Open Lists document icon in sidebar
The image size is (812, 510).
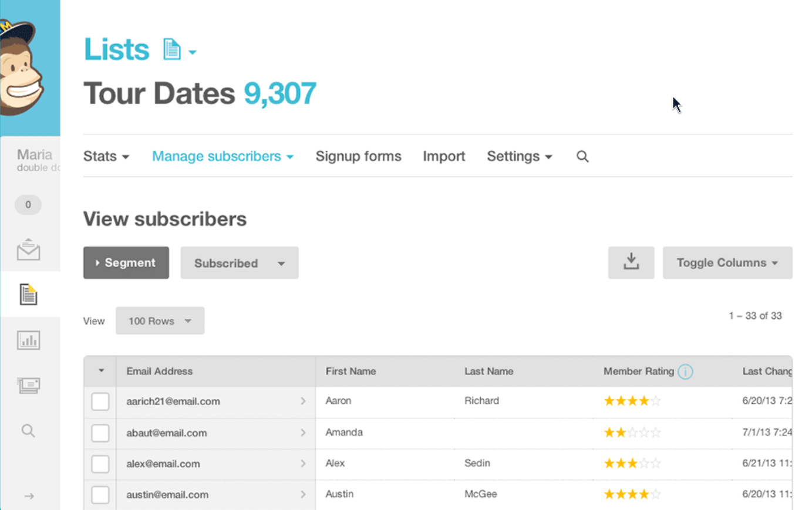click(x=28, y=295)
